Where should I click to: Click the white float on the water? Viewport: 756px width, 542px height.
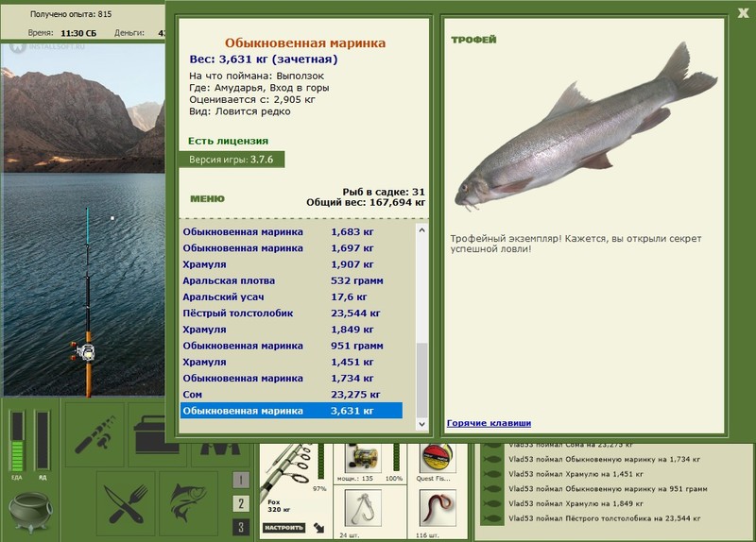pos(112,218)
